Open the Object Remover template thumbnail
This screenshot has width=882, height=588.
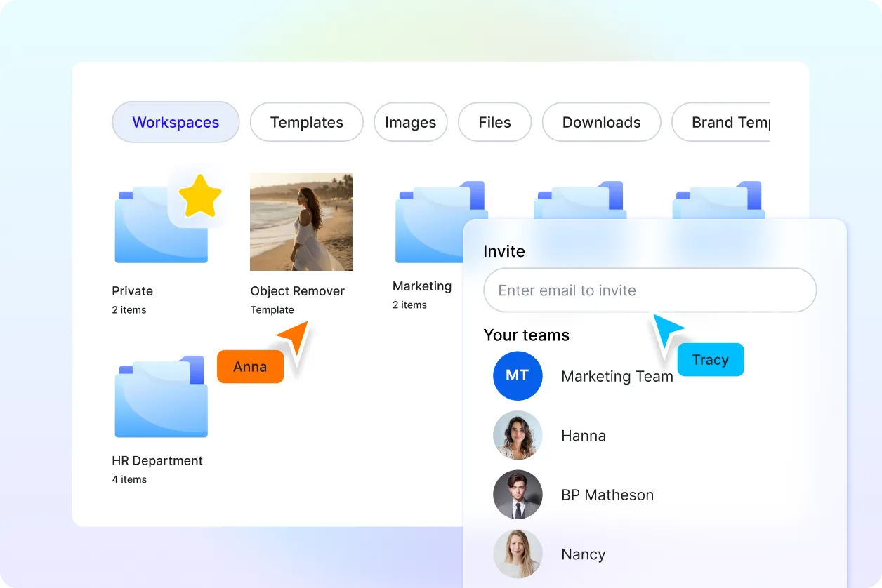pyautogui.click(x=301, y=221)
